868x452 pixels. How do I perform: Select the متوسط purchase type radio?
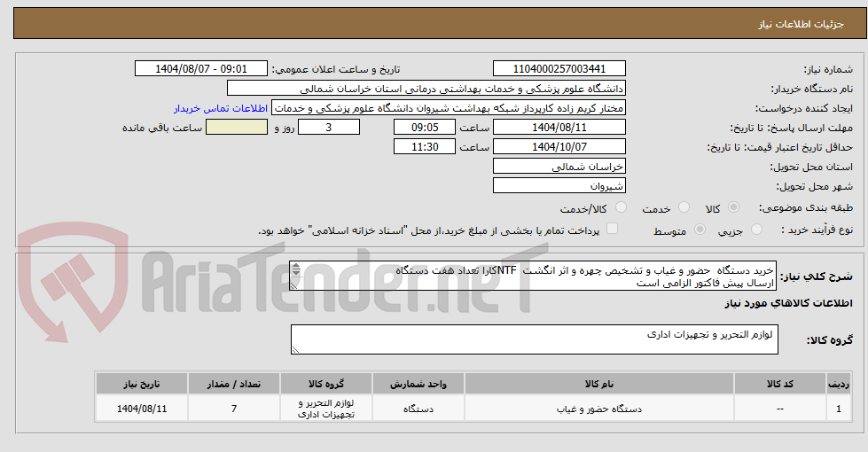(x=700, y=229)
